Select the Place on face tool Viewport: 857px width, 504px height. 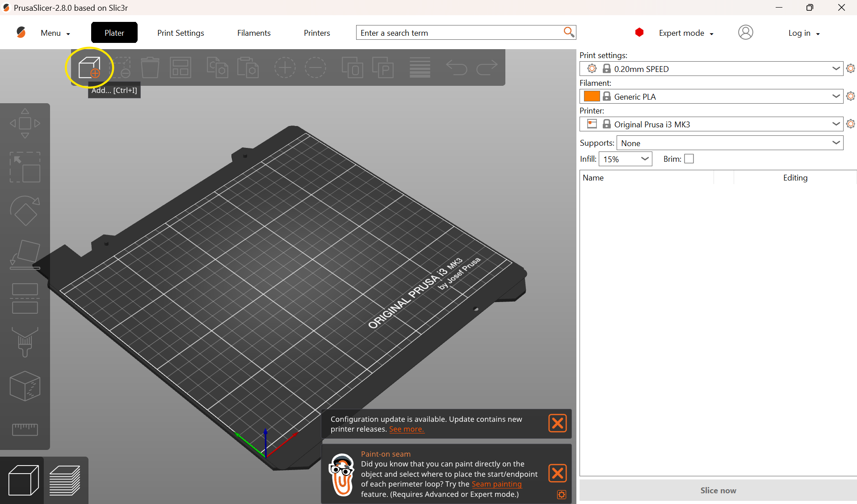(25, 254)
